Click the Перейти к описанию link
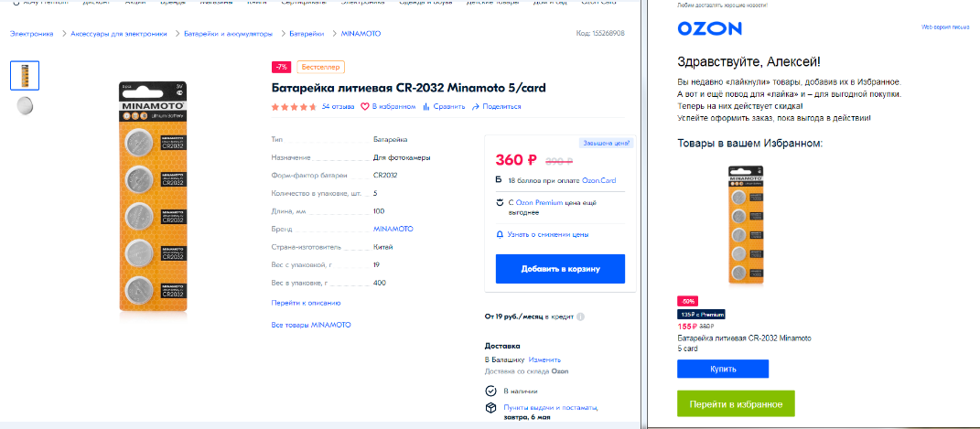Screen dimensions: 980x429 [306, 303]
